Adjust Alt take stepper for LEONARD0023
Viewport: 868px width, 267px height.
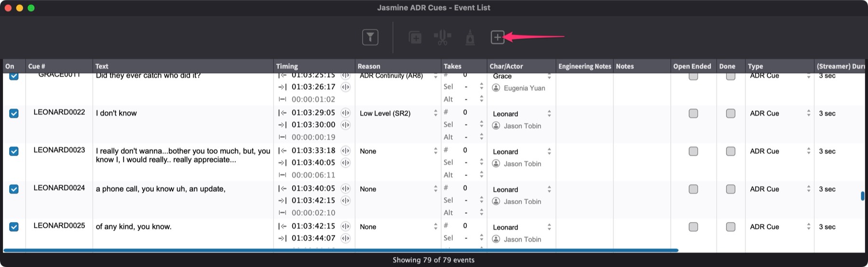click(x=481, y=174)
